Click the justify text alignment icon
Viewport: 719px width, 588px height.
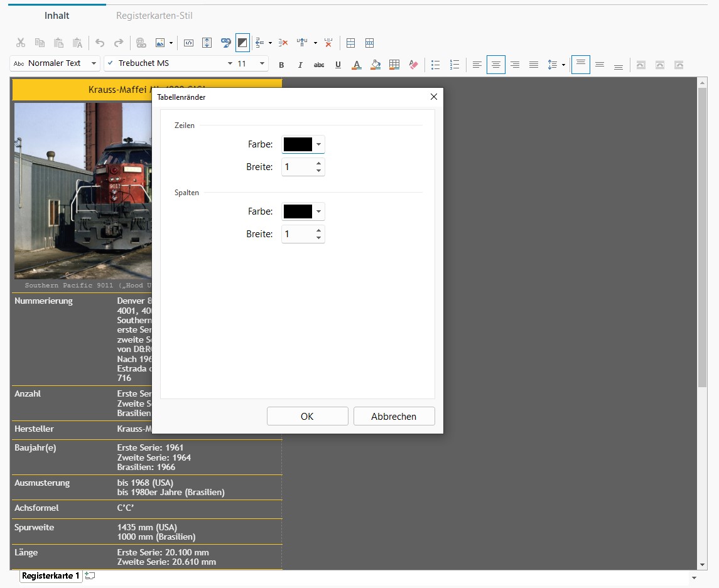[x=534, y=64]
